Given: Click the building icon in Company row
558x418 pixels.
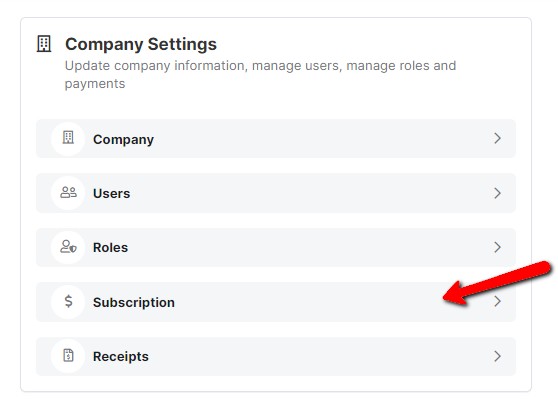Looking at the screenshot, I should tap(68, 137).
